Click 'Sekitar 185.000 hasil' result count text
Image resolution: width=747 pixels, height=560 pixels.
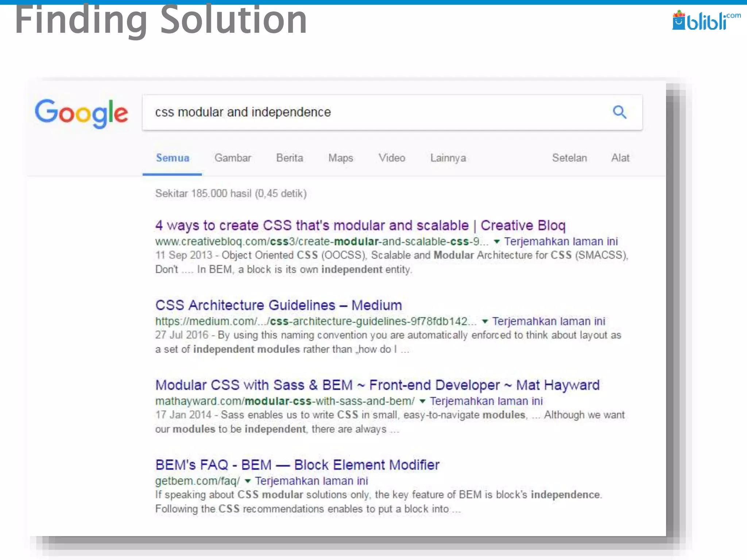(231, 193)
